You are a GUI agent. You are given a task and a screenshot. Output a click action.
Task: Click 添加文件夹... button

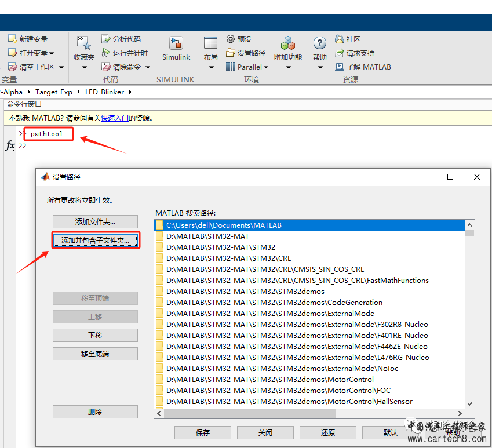tap(95, 222)
